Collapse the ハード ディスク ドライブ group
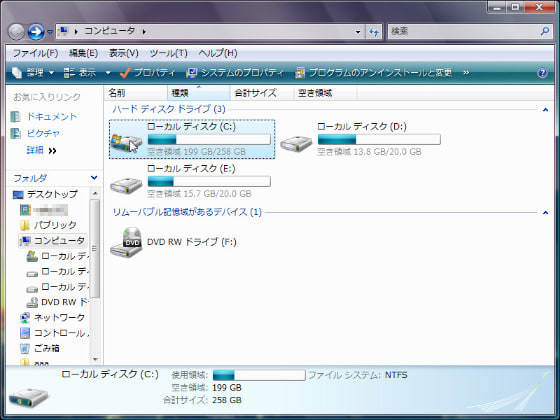The image size is (560, 420). pos(545,110)
